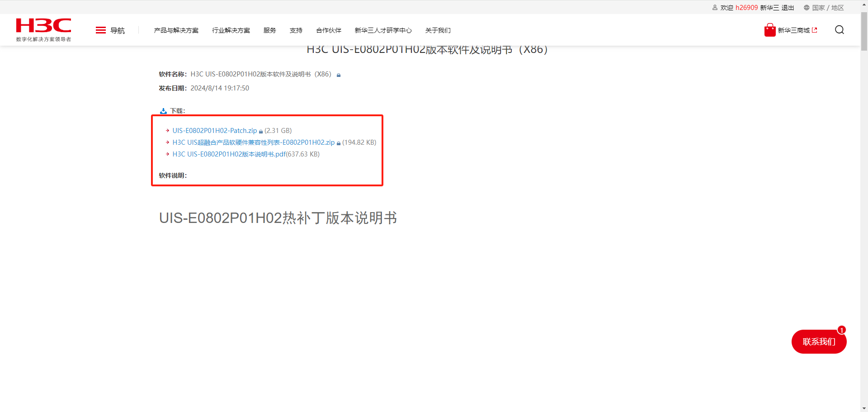Image resolution: width=868 pixels, height=412 pixels.
Task: Open the 合作伙伴 menu
Action: 329,30
